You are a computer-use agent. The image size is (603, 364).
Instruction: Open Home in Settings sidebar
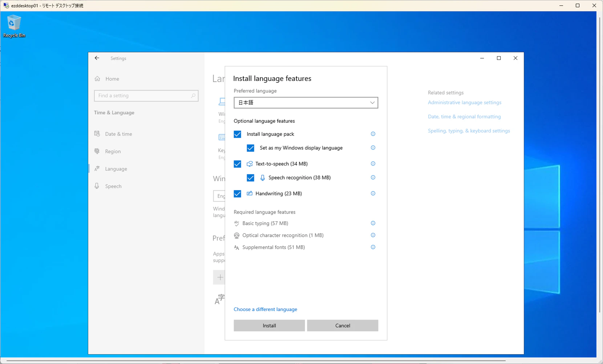tap(146, 79)
